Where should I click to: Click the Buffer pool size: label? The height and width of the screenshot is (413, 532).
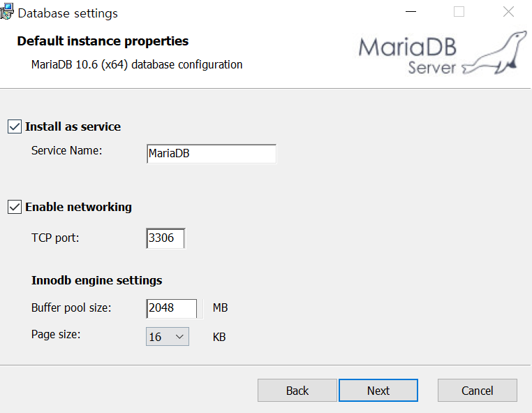pos(71,307)
